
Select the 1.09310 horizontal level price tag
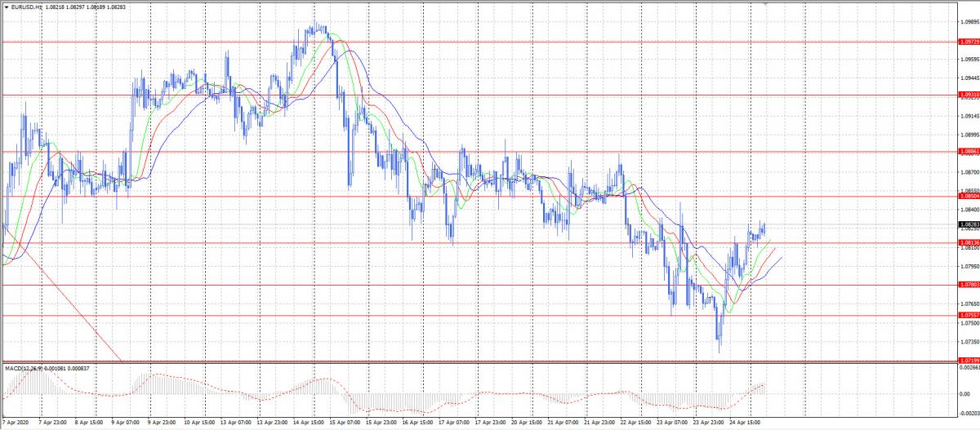click(x=969, y=95)
